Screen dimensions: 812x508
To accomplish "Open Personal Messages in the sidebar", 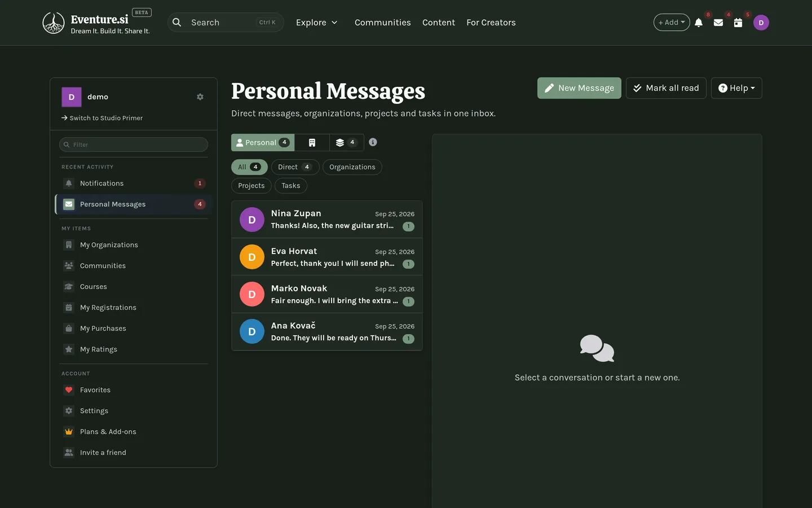I will (134, 204).
